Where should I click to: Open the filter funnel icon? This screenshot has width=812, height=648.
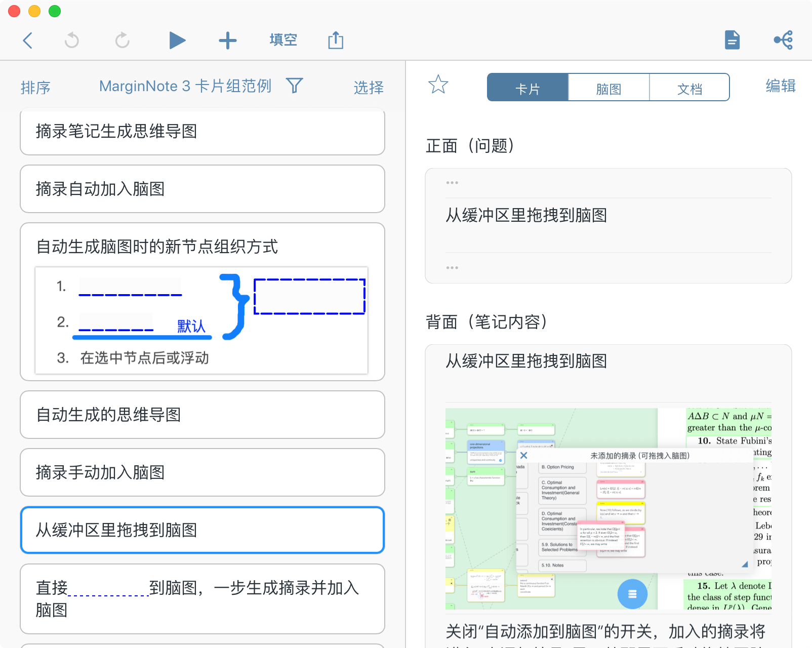click(x=294, y=86)
